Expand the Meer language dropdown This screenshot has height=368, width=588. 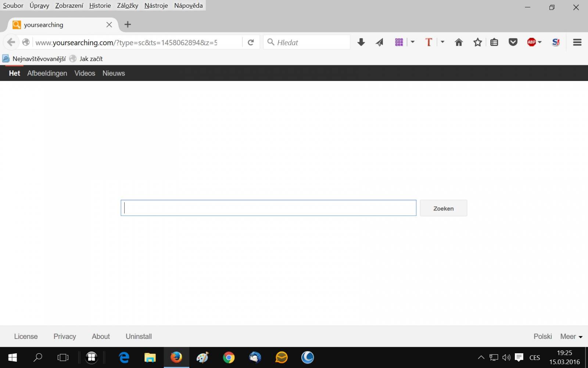point(571,336)
